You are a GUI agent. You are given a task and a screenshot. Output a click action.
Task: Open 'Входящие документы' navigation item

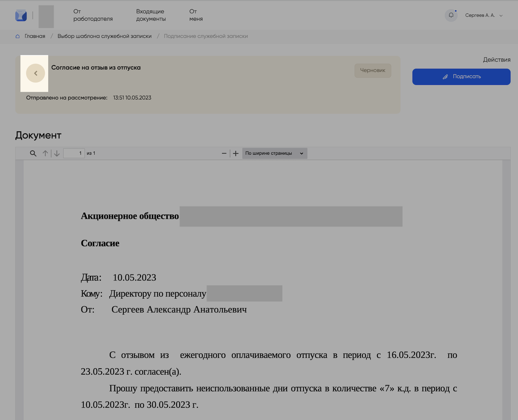click(151, 15)
